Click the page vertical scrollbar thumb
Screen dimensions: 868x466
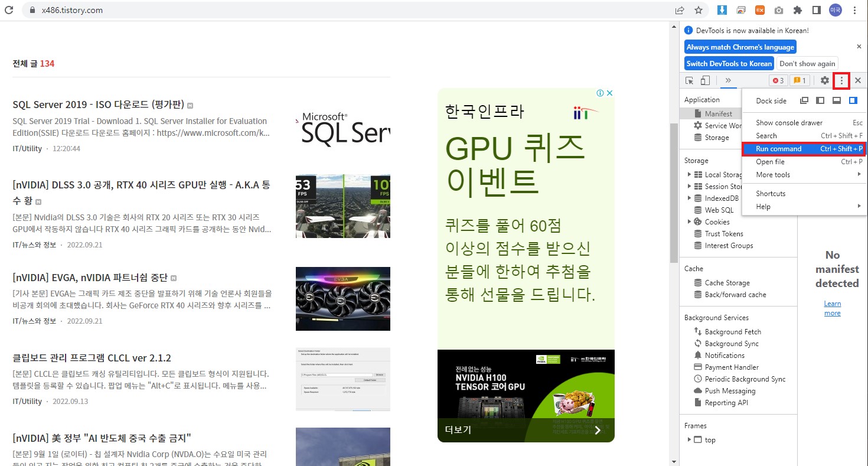click(674, 193)
